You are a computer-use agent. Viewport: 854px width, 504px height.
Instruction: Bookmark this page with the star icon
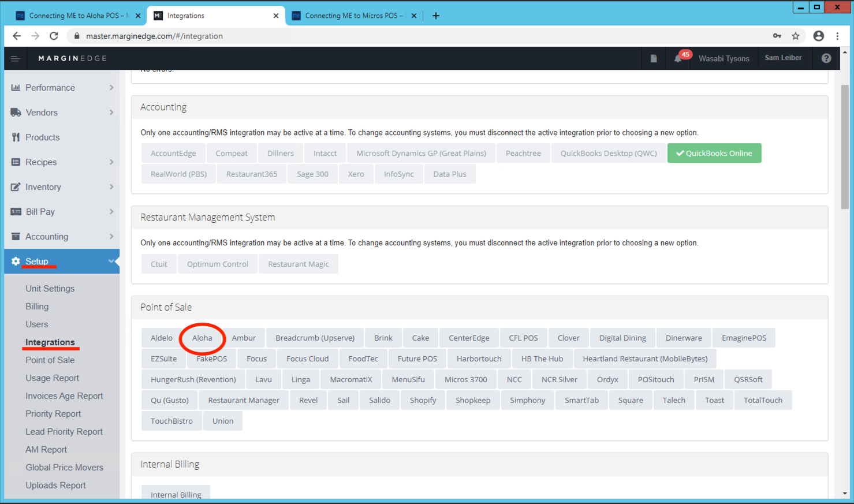point(796,36)
